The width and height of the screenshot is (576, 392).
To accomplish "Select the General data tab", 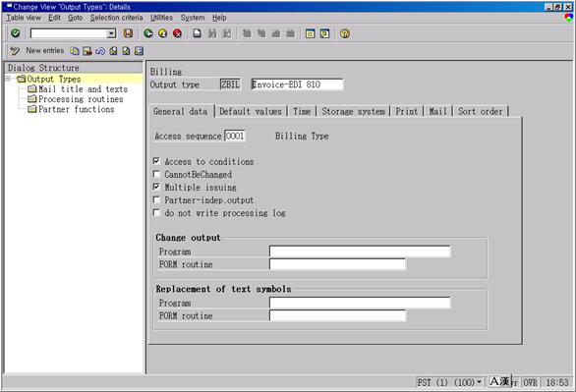I will click(x=180, y=111).
